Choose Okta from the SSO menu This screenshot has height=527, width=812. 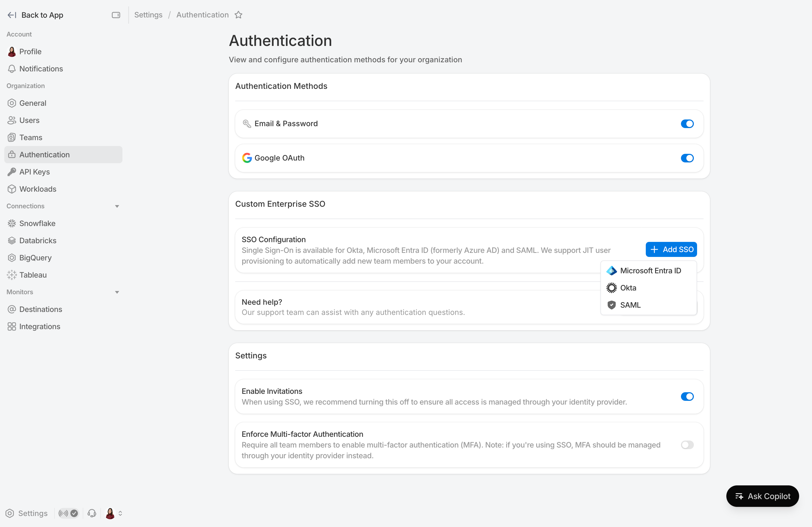[x=628, y=288]
